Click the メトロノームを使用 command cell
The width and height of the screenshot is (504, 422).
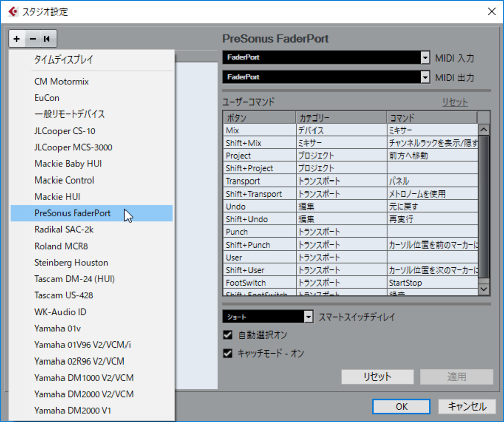pyautogui.click(x=432, y=194)
